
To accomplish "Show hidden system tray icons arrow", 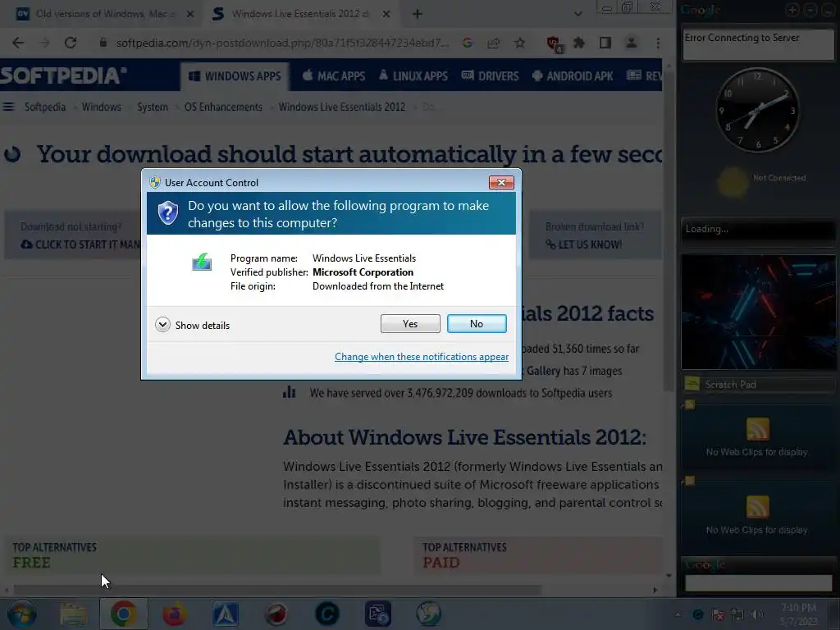I will pos(678,614).
